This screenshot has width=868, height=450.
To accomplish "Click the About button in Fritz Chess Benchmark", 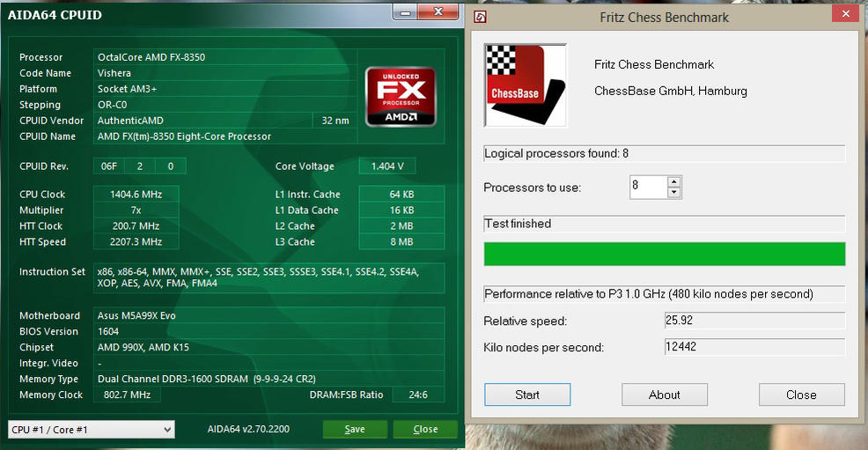I will [x=665, y=395].
